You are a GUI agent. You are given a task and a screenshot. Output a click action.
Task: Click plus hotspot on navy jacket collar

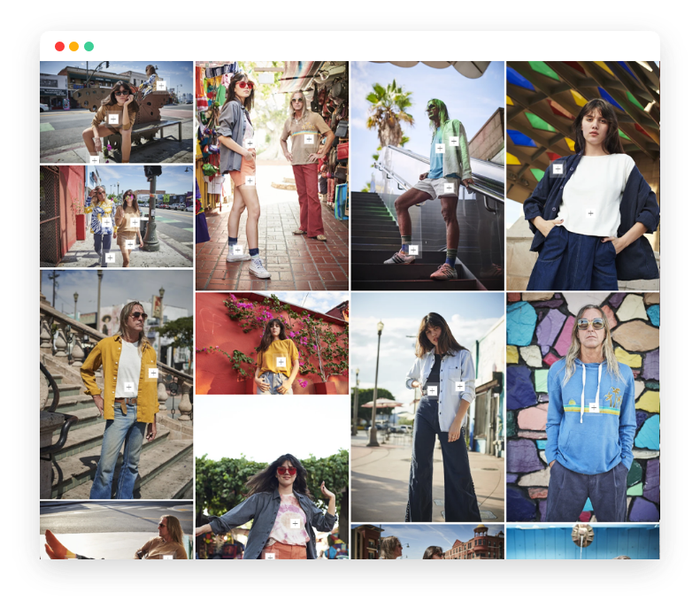coord(558,168)
